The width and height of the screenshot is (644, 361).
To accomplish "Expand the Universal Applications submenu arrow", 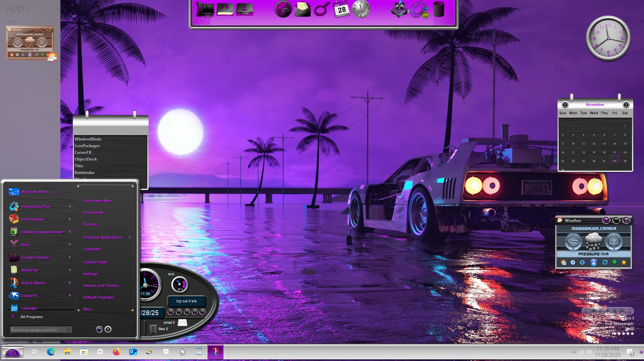I will pos(129,237).
